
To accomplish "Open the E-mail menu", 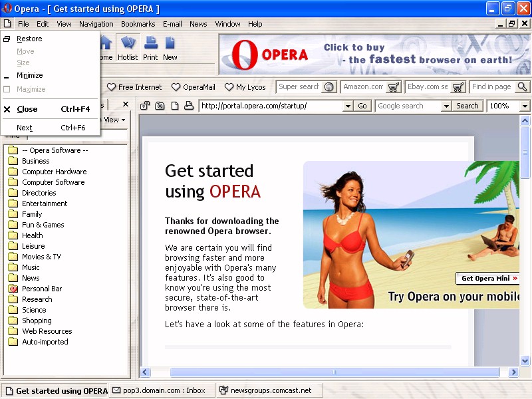I will coord(172,24).
